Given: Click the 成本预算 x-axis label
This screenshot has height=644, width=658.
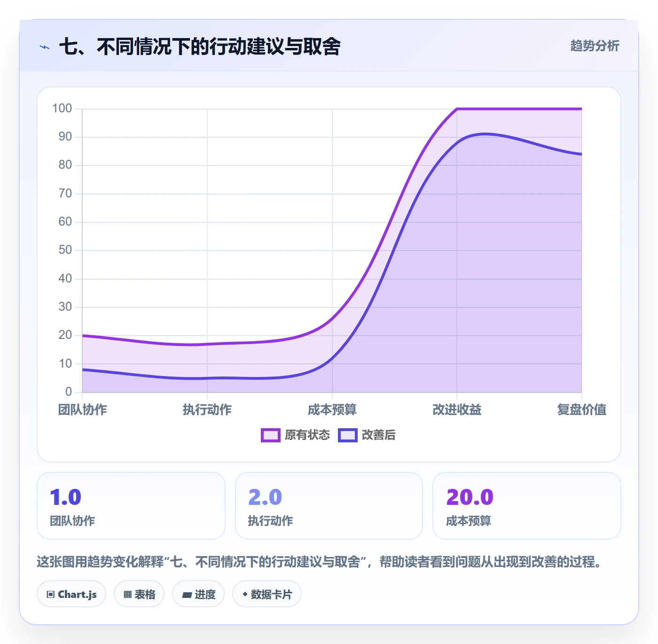Looking at the screenshot, I should coord(332,410).
